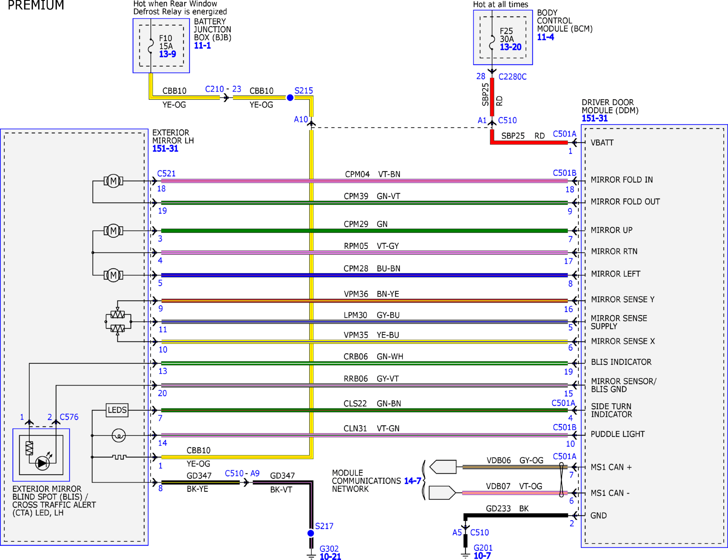Click the puddle lamp bulb symbol
728x560 pixels.
point(119,436)
